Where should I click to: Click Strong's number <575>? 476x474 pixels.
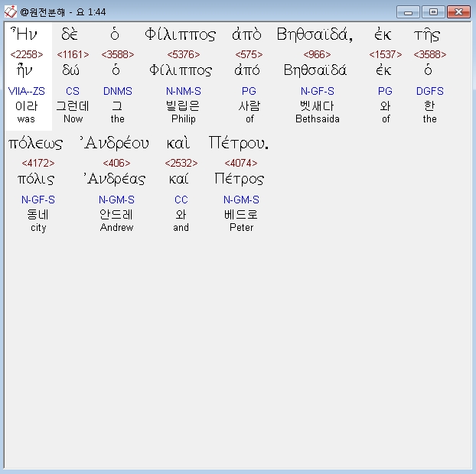249,54
